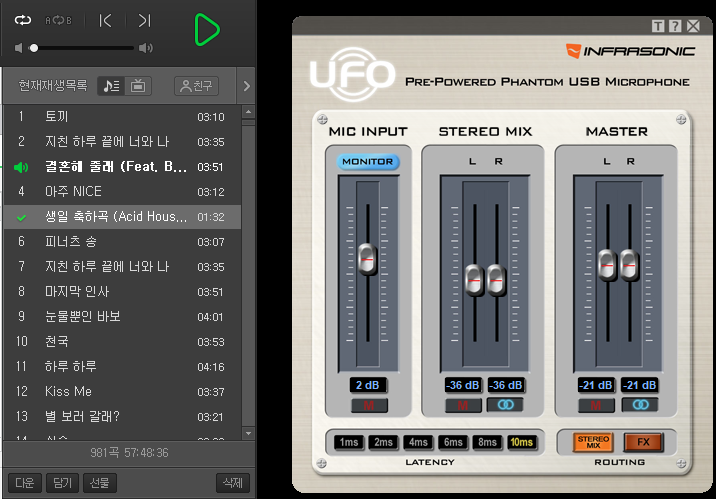The height and width of the screenshot is (499, 716).
Task: Select track 4 아주 NICE
Action: tap(122, 191)
